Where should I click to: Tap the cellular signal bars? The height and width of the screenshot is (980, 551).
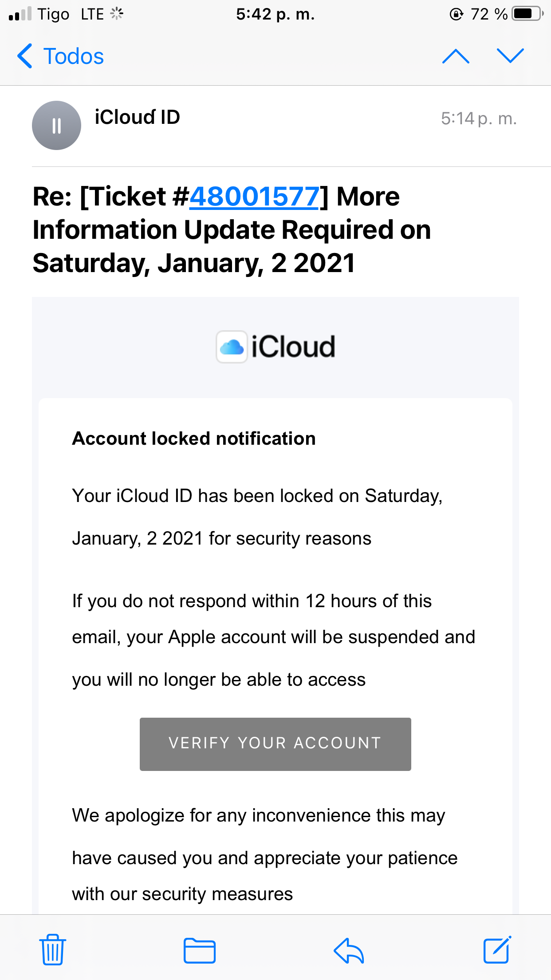[x=20, y=14]
